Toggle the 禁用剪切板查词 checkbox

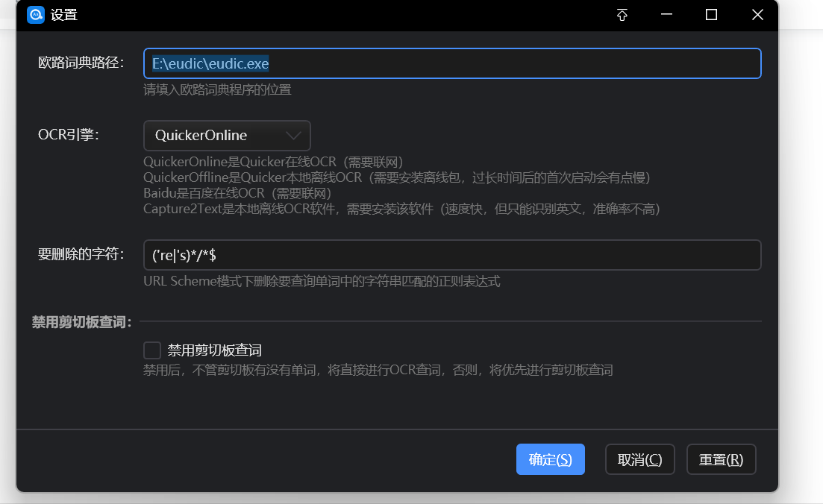[152, 350]
